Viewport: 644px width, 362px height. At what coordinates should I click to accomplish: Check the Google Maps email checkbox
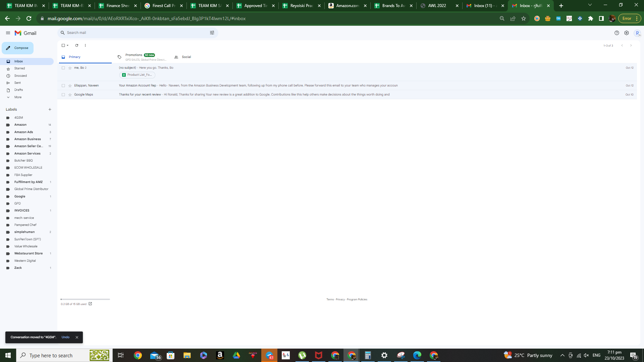coord(63,95)
